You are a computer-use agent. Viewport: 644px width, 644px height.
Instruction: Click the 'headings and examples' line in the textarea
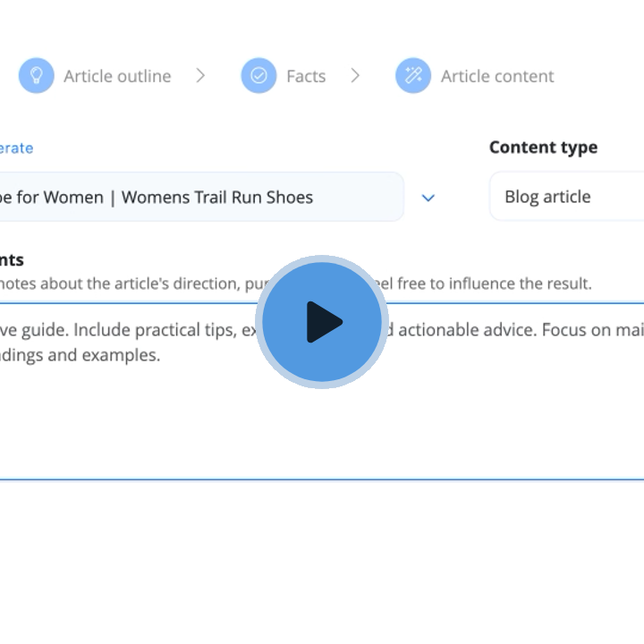pyautogui.click(x=80, y=355)
